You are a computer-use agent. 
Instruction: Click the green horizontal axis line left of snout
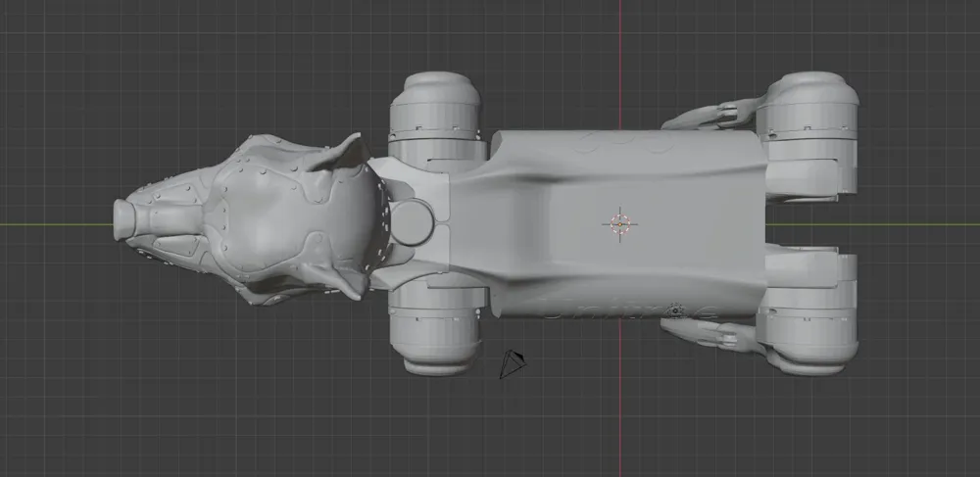click(x=59, y=224)
